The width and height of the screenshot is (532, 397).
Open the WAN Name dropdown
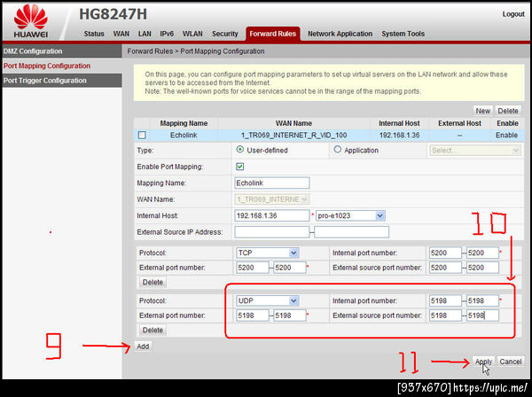click(272, 199)
